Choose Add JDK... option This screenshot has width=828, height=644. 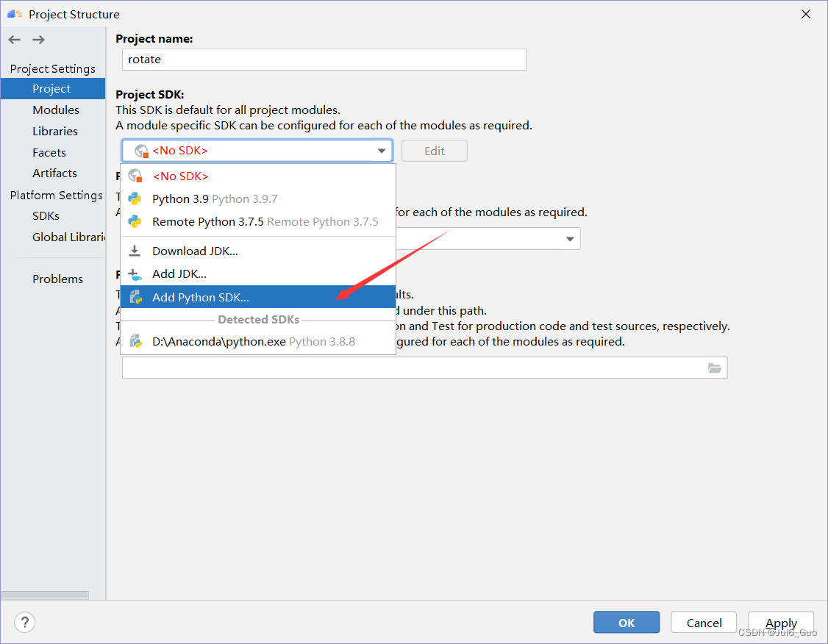pyautogui.click(x=257, y=274)
